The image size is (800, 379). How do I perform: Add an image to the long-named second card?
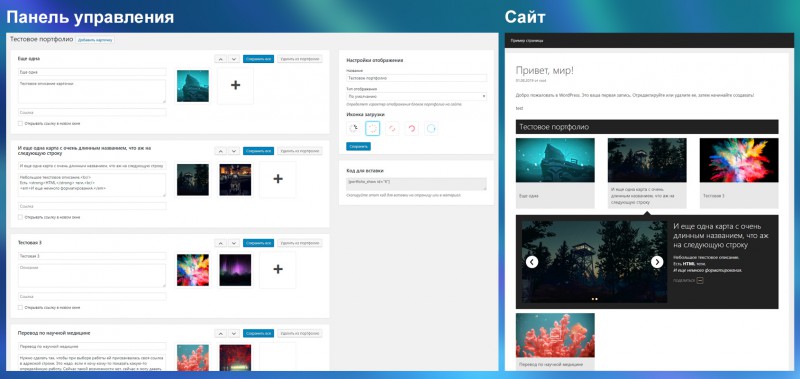click(x=278, y=179)
